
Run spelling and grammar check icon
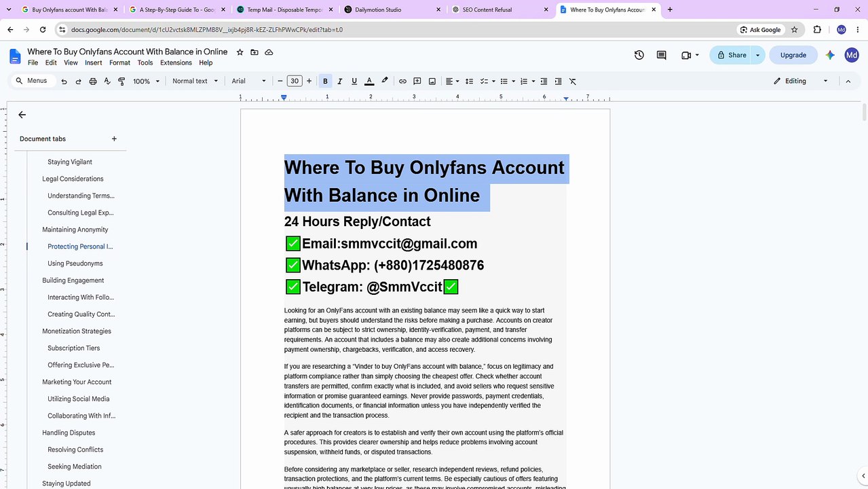[x=107, y=81]
